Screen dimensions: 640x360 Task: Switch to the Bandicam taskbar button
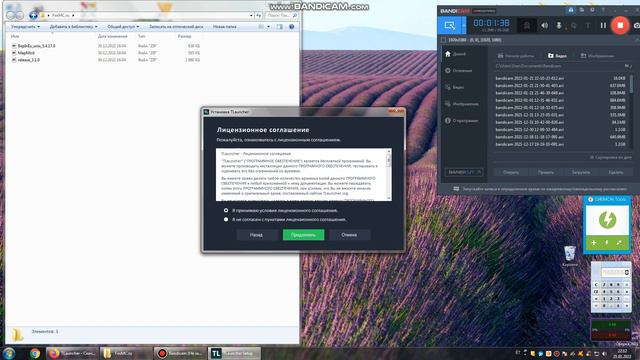(180, 353)
